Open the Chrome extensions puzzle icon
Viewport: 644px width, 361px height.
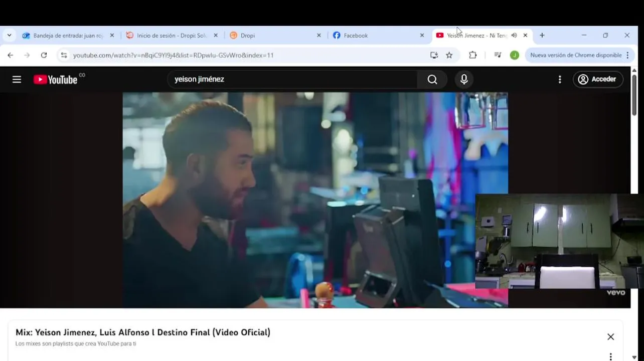click(472, 55)
